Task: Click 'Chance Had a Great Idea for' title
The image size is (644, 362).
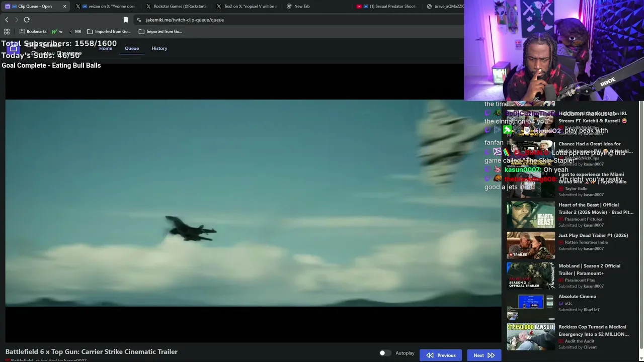Action: [x=590, y=144]
